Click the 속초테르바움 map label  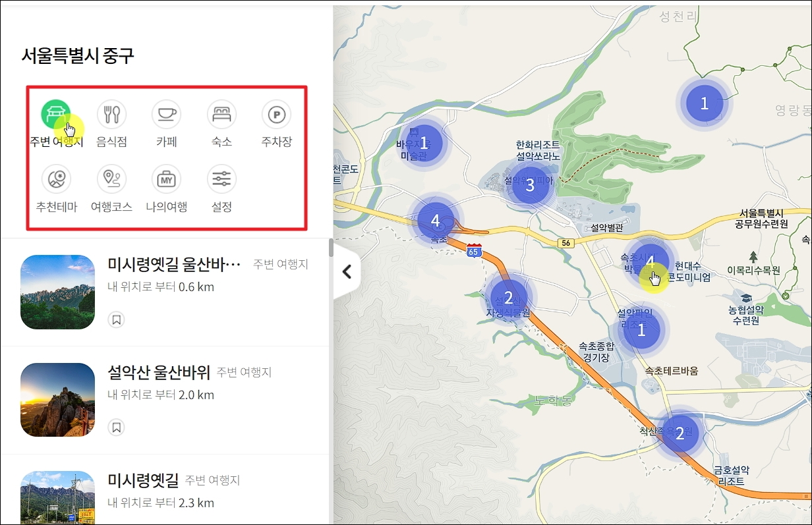672,370
